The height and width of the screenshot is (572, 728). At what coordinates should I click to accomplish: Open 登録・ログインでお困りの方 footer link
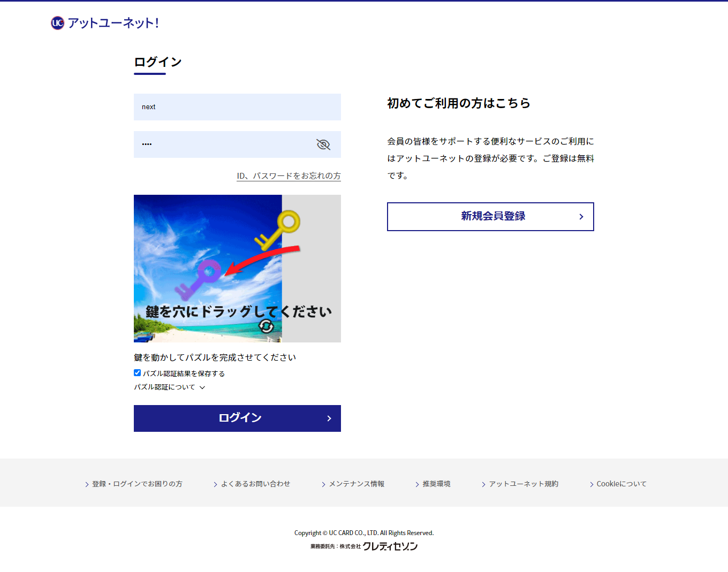pos(137,484)
